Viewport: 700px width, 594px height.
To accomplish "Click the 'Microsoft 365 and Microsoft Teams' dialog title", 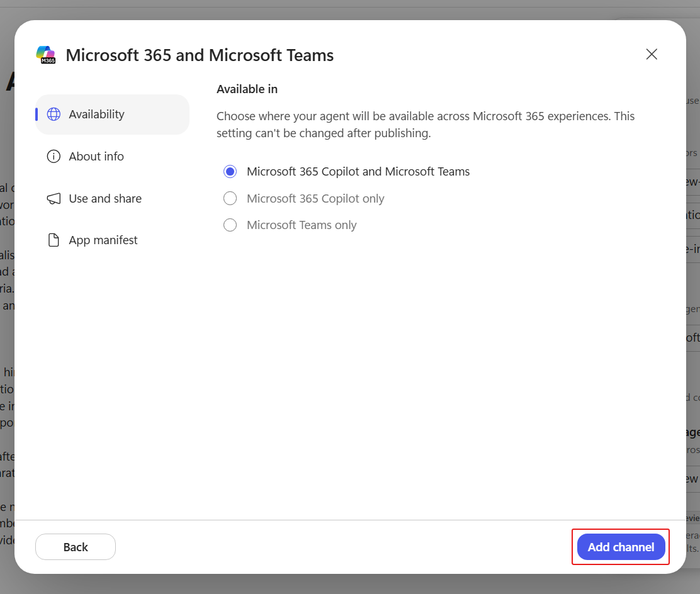I will point(200,55).
